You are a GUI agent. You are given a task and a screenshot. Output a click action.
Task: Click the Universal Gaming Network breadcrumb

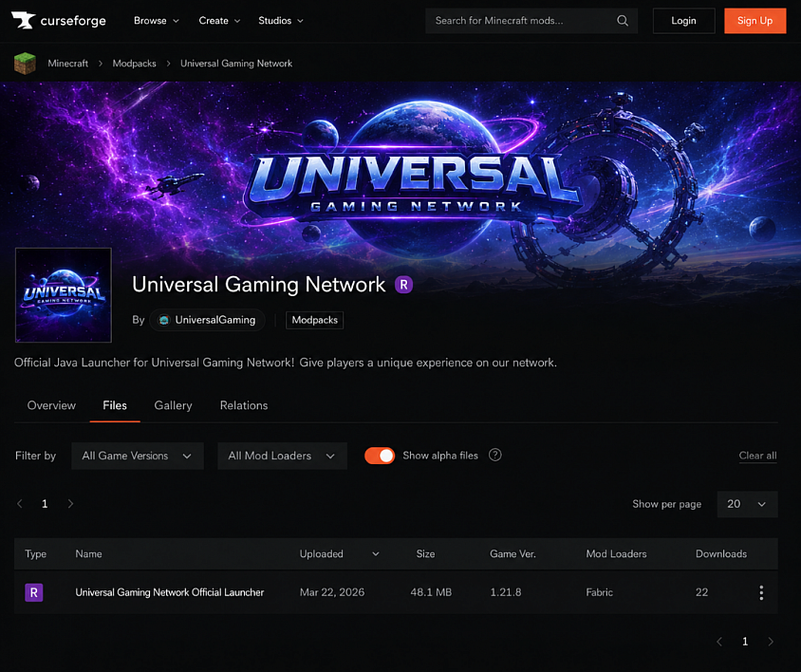[236, 64]
